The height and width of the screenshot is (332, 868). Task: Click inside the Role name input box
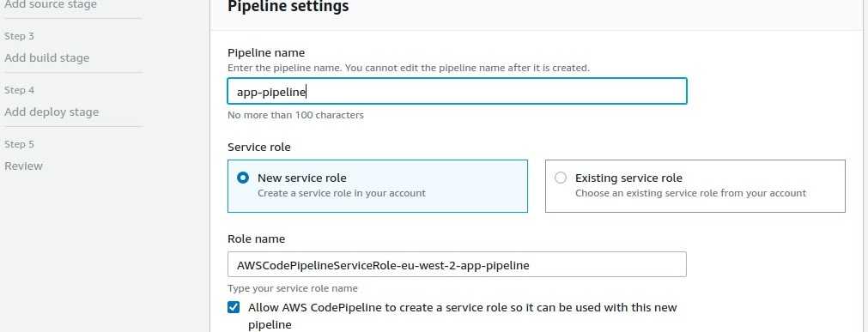[458, 264]
